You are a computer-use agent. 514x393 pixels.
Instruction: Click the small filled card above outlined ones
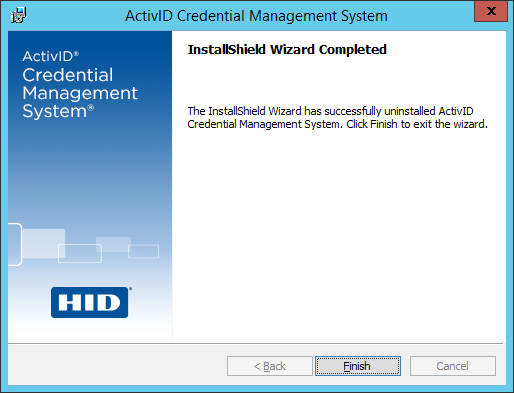point(113,244)
